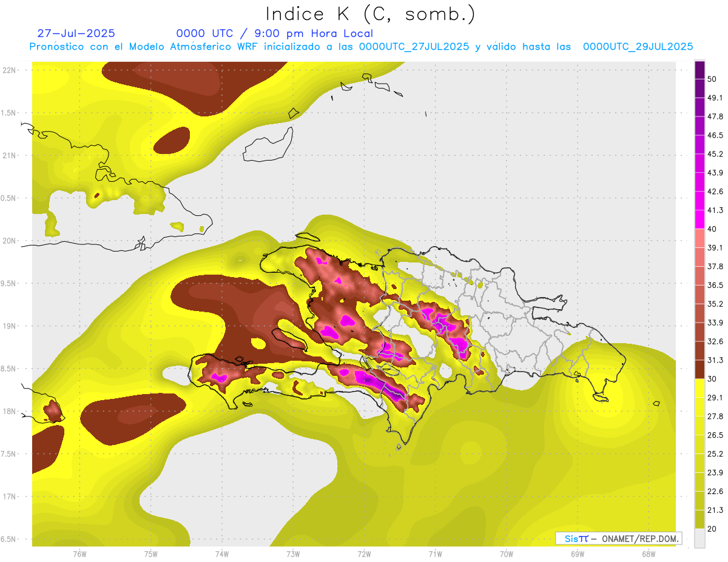Screen dimensions: 728x562
Task: Click the "76W" longitude label
Action: click(x=79, y=554)
